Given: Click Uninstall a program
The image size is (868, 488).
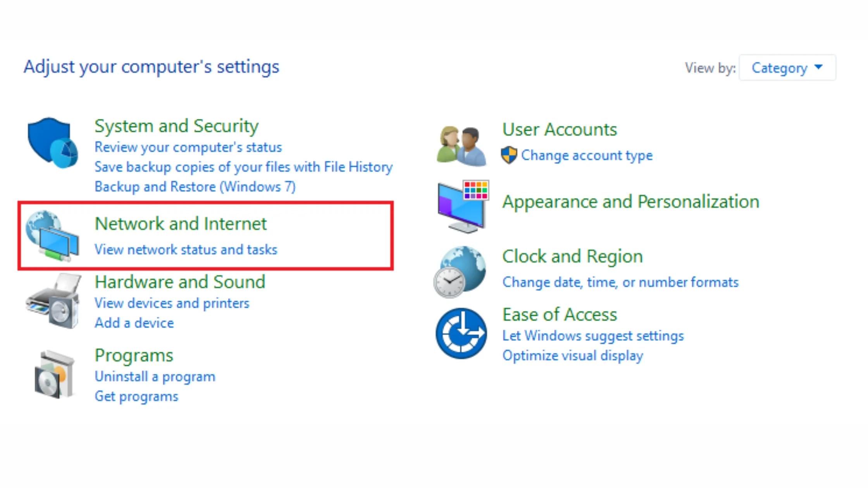Looking at the screenshot, I should 155,376.
